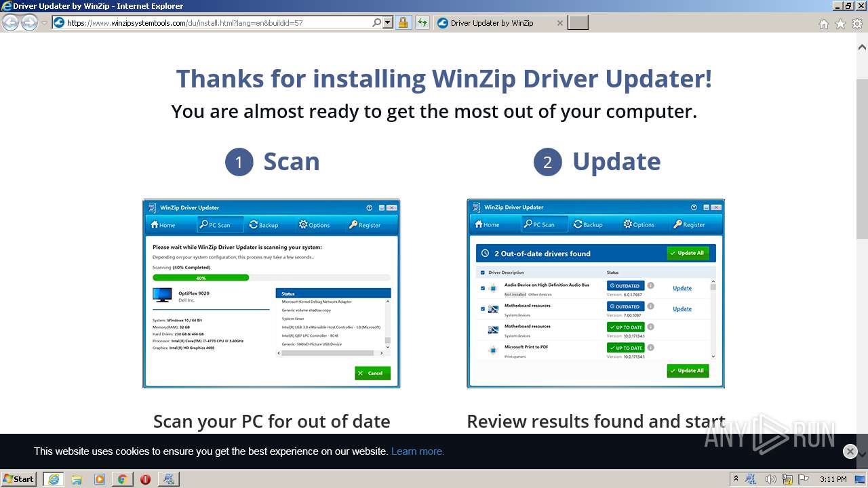Screen dimensions: 868x488
Task: Click Register key tab in Update screenshot
Action: point(689,224)
